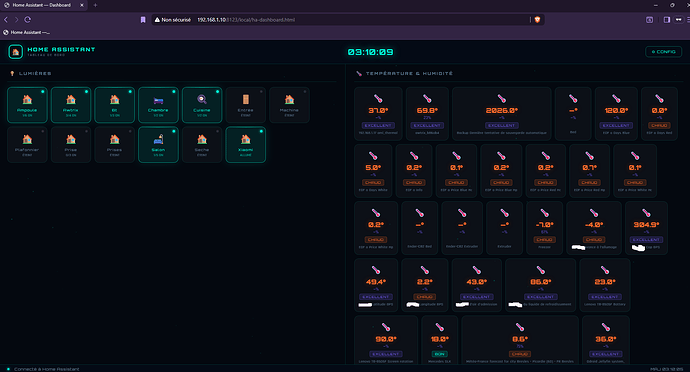Turn off the Chambre lights card
Viewport: 690px width, 372px height.
[158, 105]
